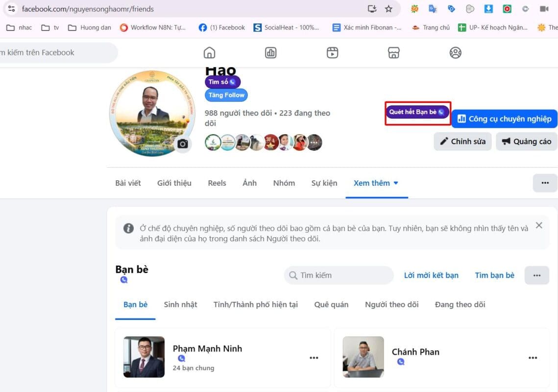Image resolution: width=558 pixels, height=392 pixels.
Task: Click Quảng cáo button
Action: [526, 141]
